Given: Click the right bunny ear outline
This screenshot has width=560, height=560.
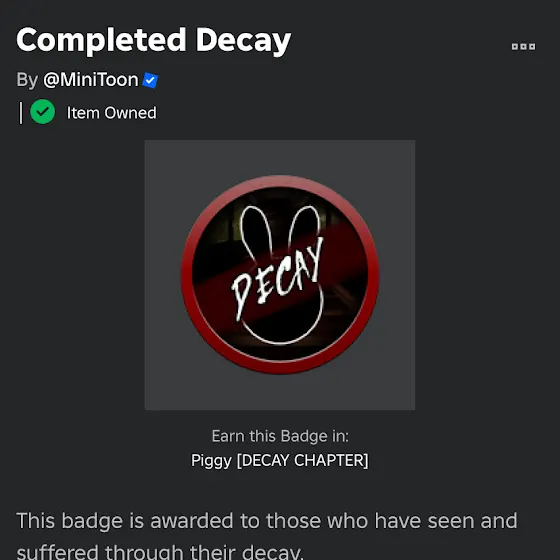Looking at the screenshot, I should coord(304,227).
